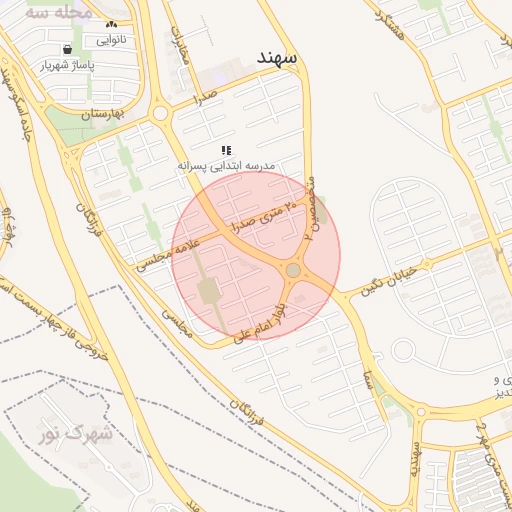Click the small roundabout on خیابان نگین
Image resolution: width=512 pixels, height=512 pixels.
pos(427,264)
